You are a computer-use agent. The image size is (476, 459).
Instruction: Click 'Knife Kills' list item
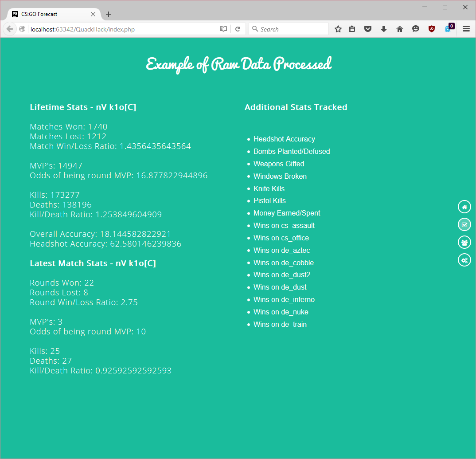coord(269,188)
